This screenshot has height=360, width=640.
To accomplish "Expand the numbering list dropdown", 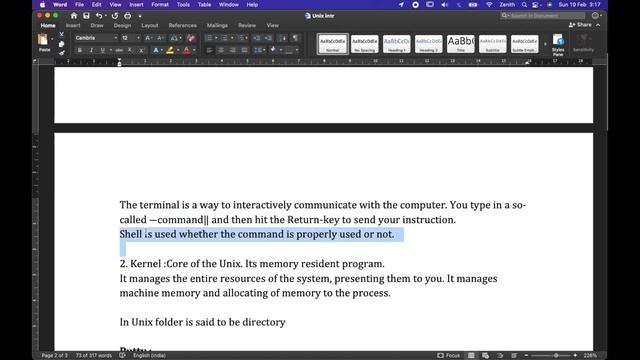I will (232, 38).
